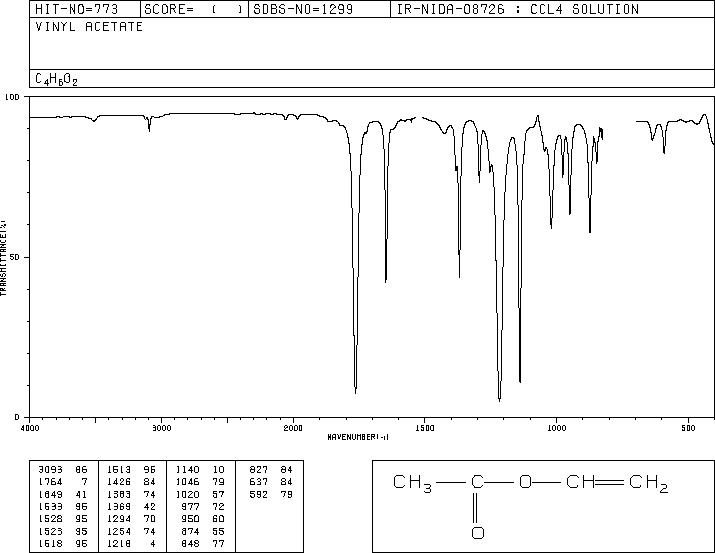Click the carbonyl C atom in structure
This screenshot has height=553, width=715.
pos(477,481)
